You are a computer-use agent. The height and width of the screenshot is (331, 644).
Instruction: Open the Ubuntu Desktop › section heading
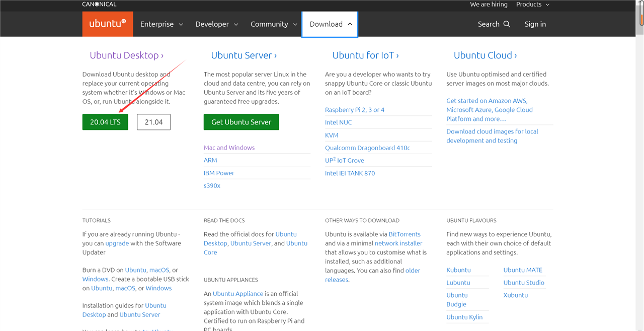click(x=127, y=55)
